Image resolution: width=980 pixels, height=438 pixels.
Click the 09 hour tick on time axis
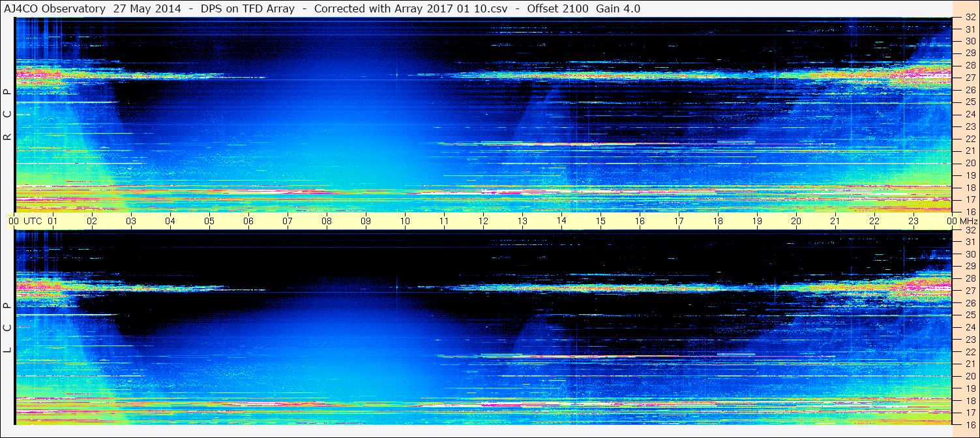(366, 221)
